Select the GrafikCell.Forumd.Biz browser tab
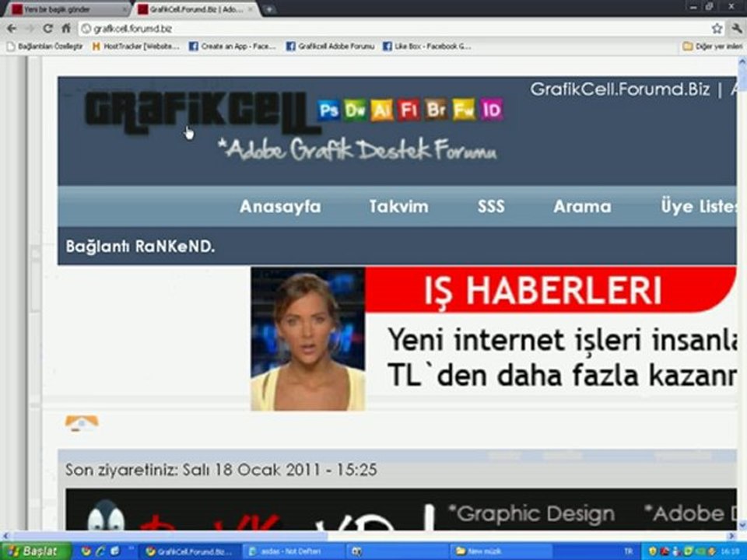Image resolution: width=747 pixels, height=560 pixels. point(196,9)
